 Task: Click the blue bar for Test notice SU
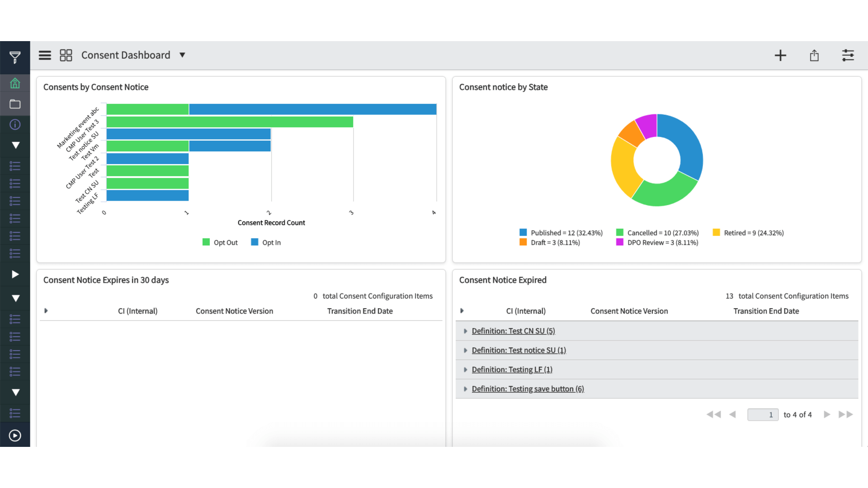tap(189, 134)
